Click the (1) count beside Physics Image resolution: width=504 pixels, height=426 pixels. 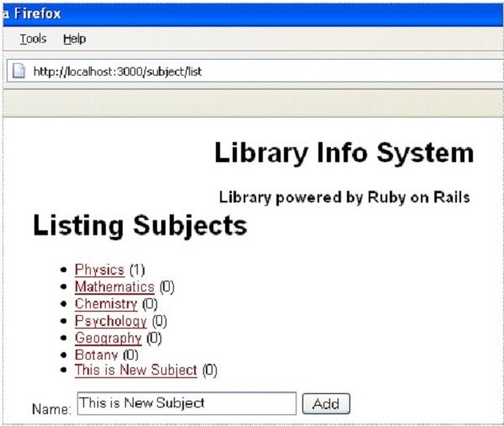pos(137,270)
